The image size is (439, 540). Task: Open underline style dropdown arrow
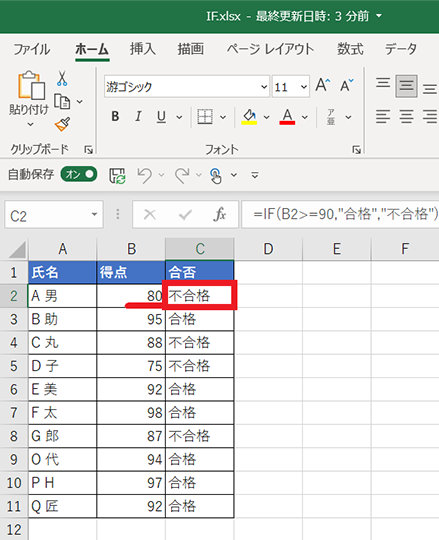pos(179,117)
